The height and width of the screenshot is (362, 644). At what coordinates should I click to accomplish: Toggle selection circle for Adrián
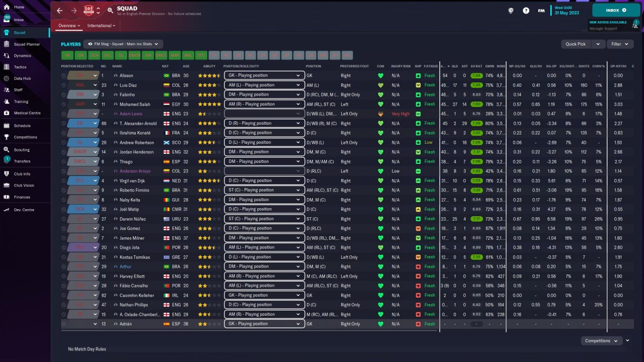[x=64, y=324]
